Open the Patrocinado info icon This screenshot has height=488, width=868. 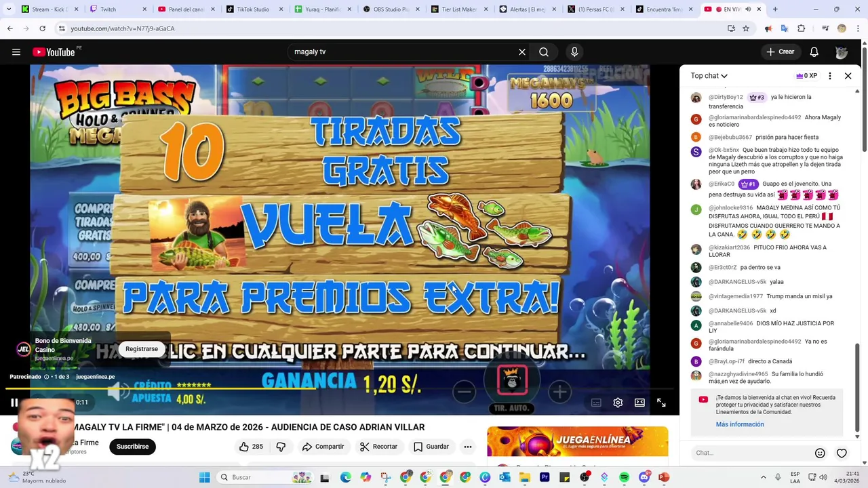coord(46,377)
